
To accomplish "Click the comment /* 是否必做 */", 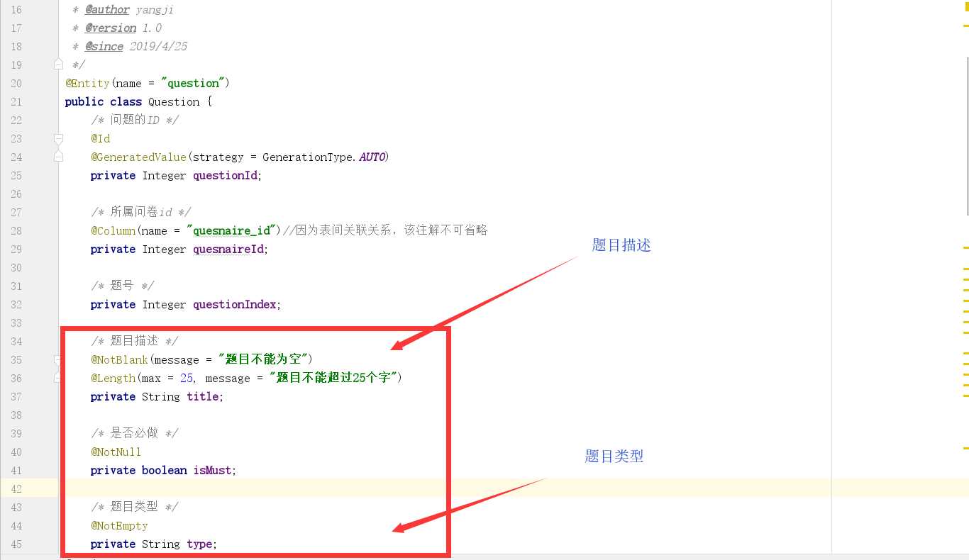I will [135, 433].
